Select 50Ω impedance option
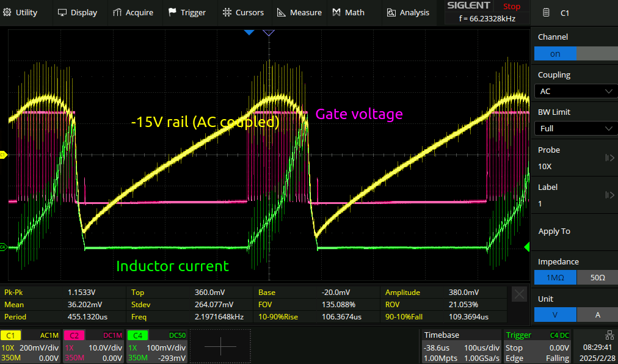Viewport: 618px width, 364px height. tap(596, 278)
